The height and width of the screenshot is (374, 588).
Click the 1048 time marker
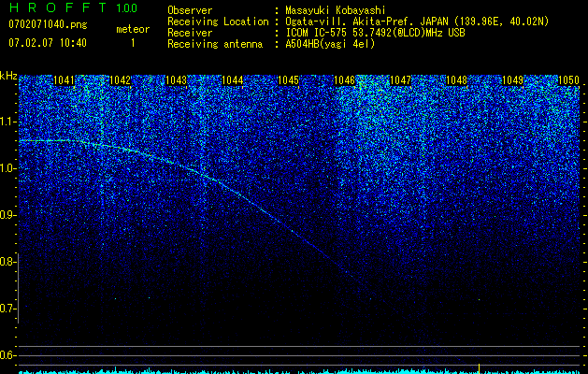(457, 80)
